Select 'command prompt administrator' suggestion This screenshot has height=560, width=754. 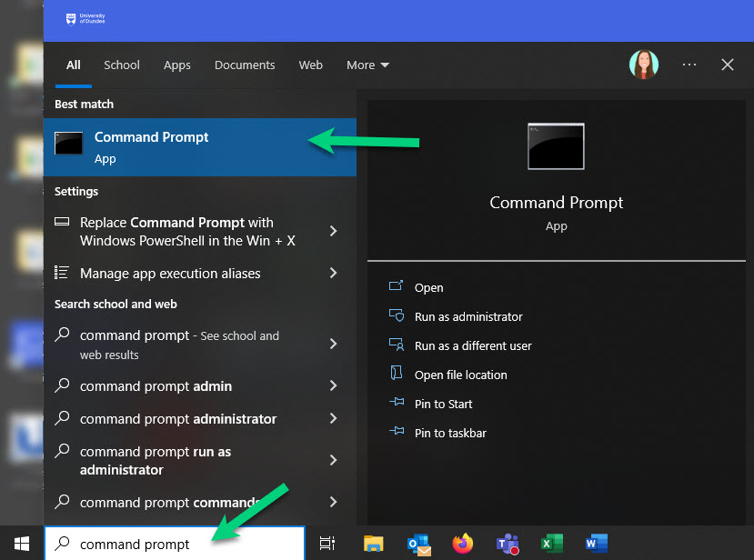[x=178, y=419]
